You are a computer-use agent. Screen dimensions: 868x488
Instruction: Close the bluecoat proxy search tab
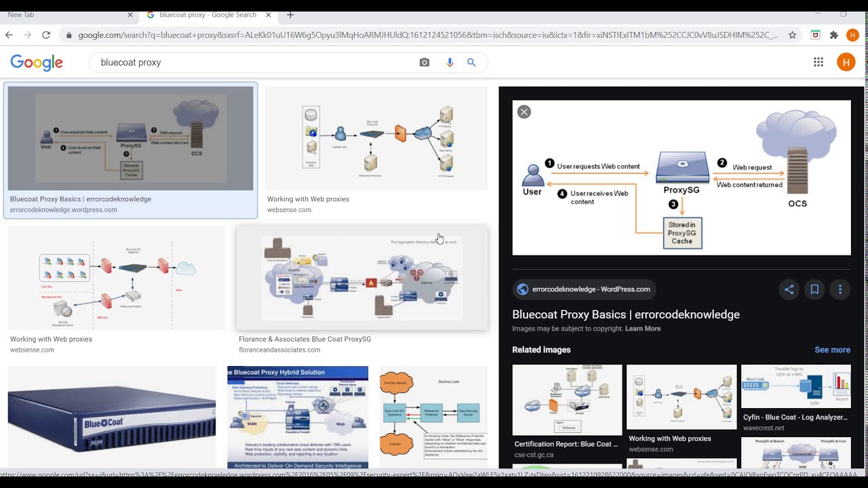269,15
